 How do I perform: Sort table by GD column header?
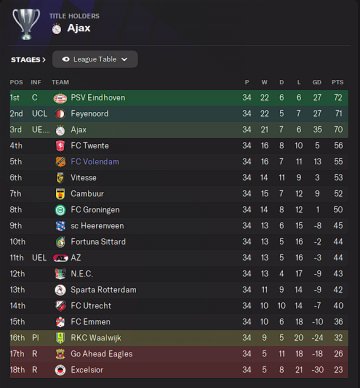317,82
